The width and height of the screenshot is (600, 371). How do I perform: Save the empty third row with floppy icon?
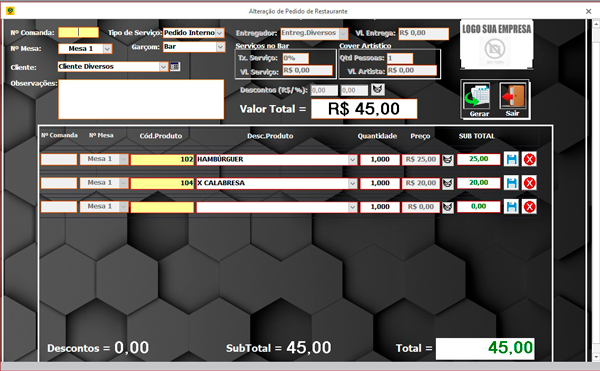point(511,207)
